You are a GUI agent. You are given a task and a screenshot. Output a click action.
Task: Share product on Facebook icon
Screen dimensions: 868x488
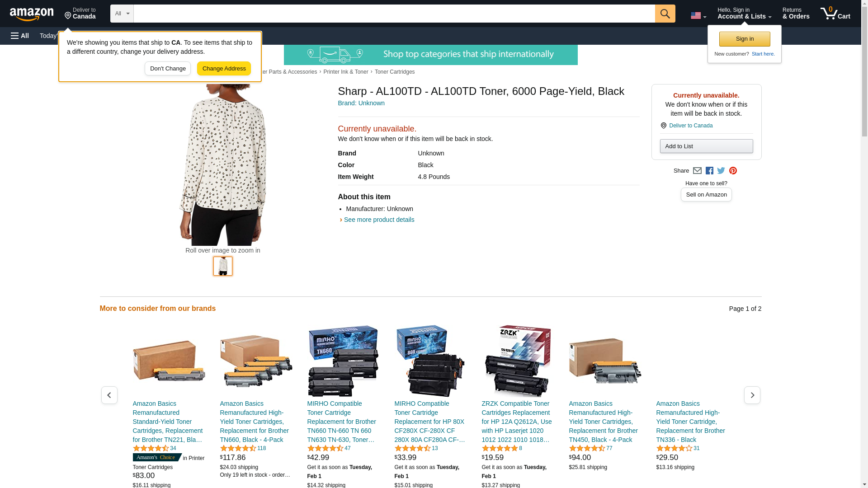coord(709,171)
